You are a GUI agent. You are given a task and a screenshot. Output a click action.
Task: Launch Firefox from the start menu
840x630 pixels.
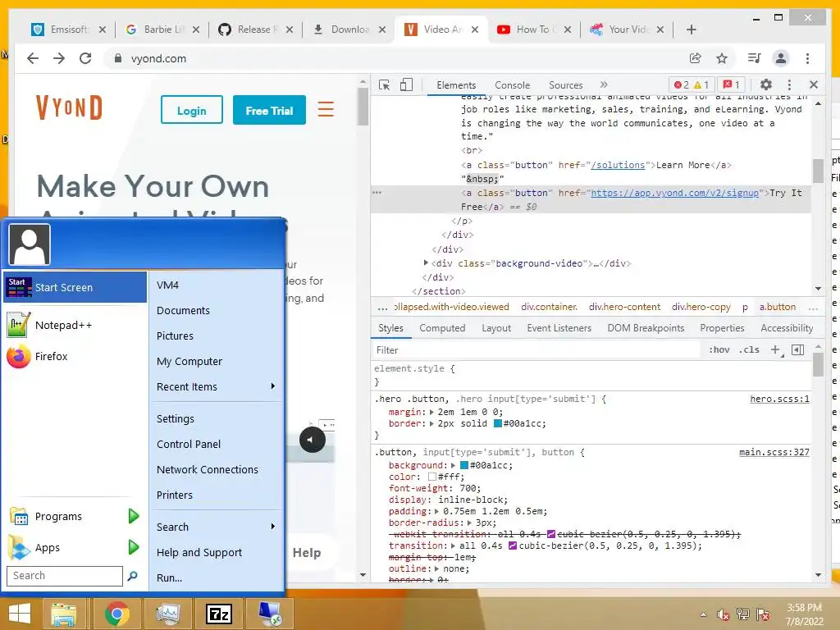[x=75, y=356]
